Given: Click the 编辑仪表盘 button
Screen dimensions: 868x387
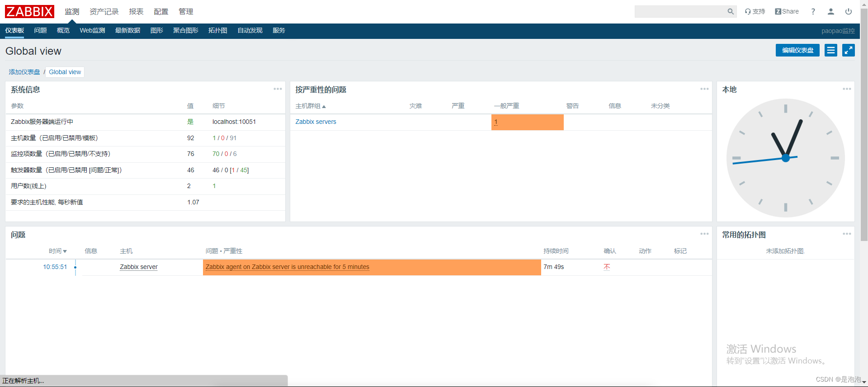Looking at the screenshot, I should point(797,50).
